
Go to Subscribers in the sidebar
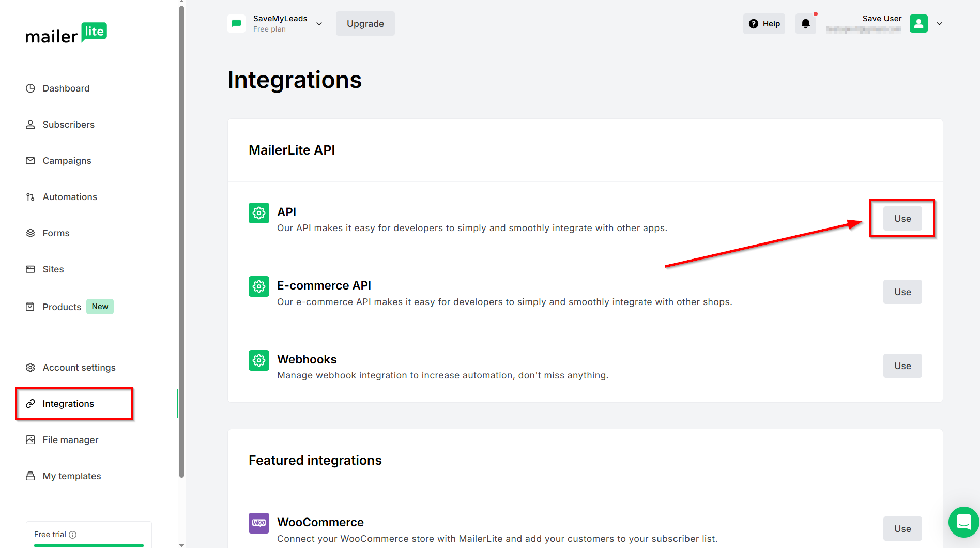(68, 125)
